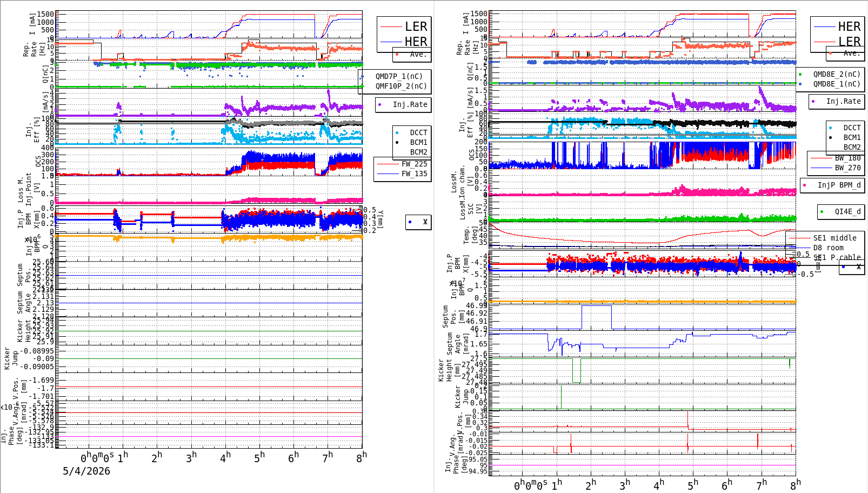
Task: Click the 3h tick label on the right plot axis
Action: [x=625, y=484]
